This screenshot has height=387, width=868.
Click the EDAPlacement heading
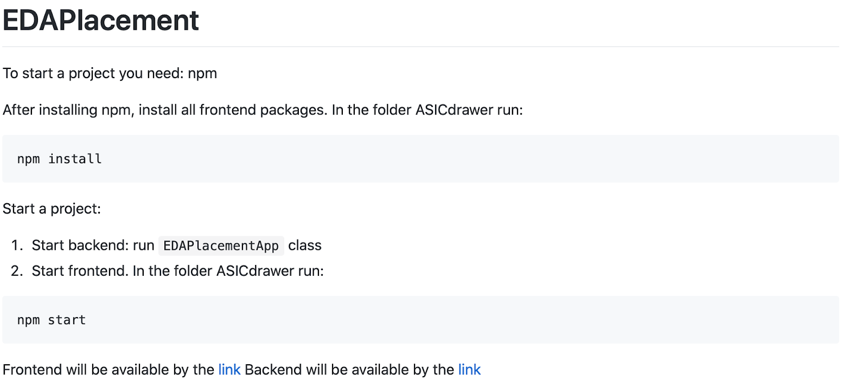[101, 21]
